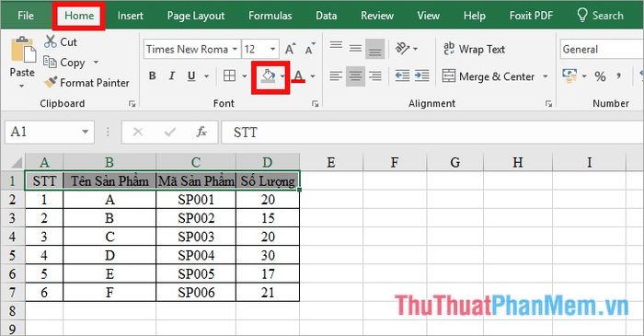Open General number format dropdown

(x=602, y=50)
